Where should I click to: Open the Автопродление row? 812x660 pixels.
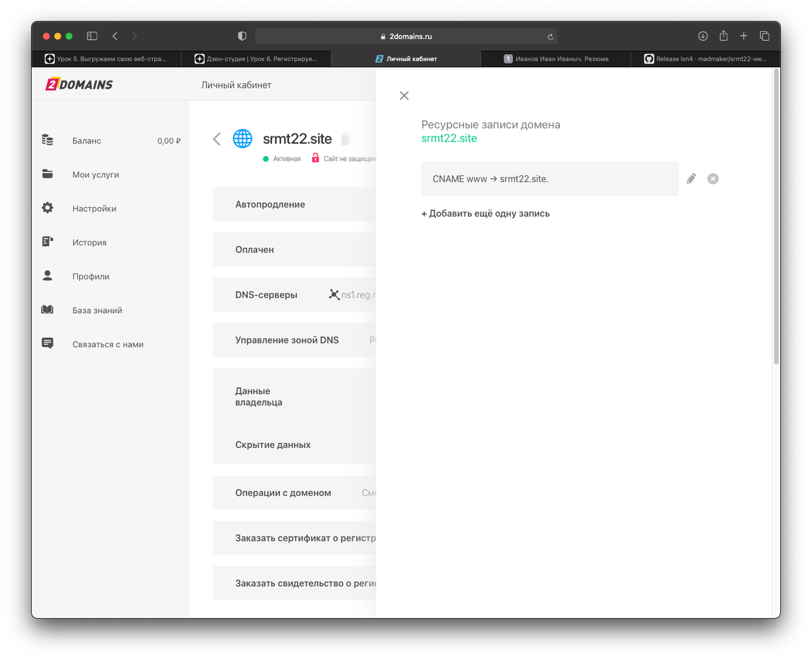coord(294,204)
